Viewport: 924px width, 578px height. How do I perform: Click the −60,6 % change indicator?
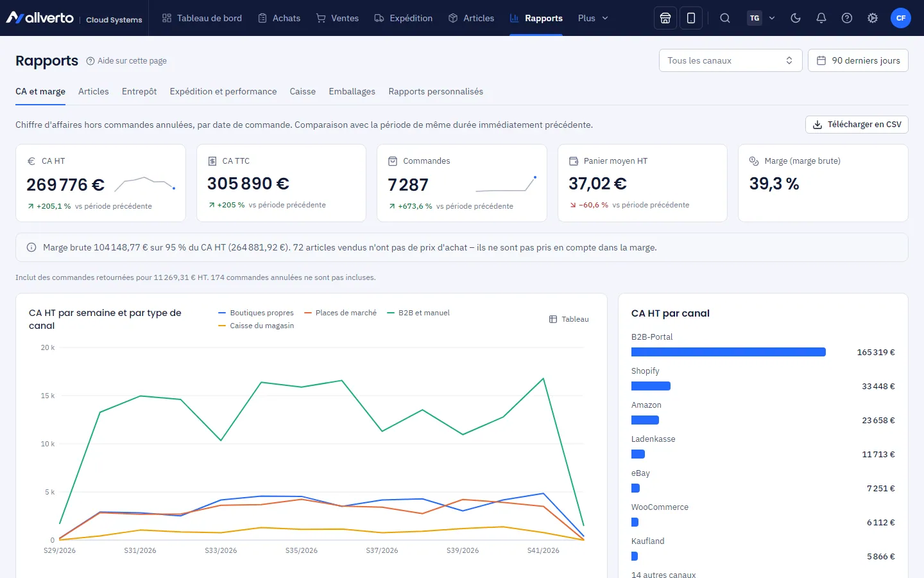tap(589, 205)
